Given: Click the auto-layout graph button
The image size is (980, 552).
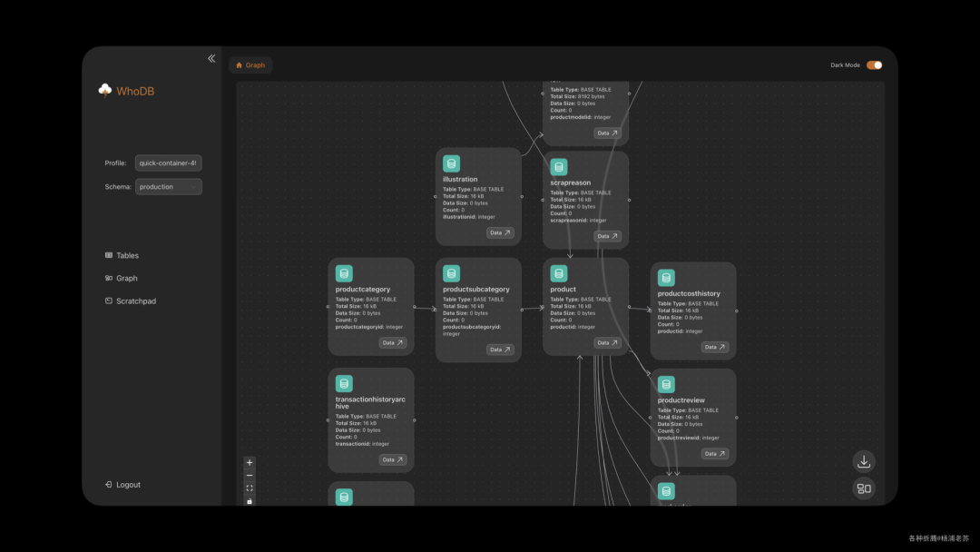Looking at the screenshot, I should point(864,488).
